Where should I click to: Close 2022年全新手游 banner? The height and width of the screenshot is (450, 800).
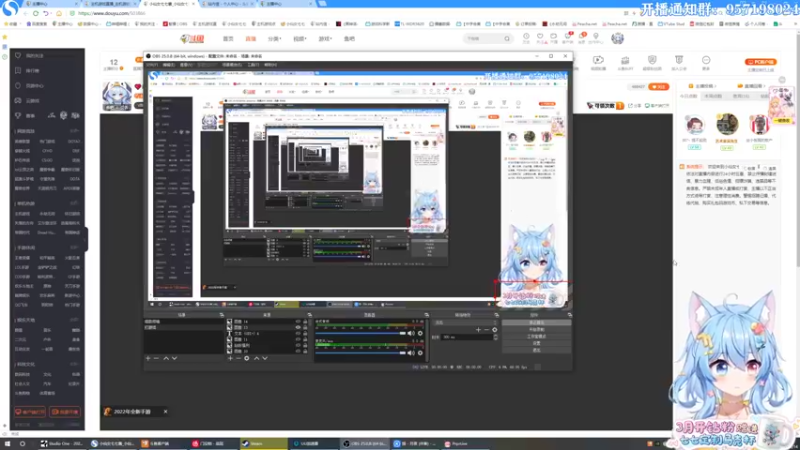(x=165, y=412)
